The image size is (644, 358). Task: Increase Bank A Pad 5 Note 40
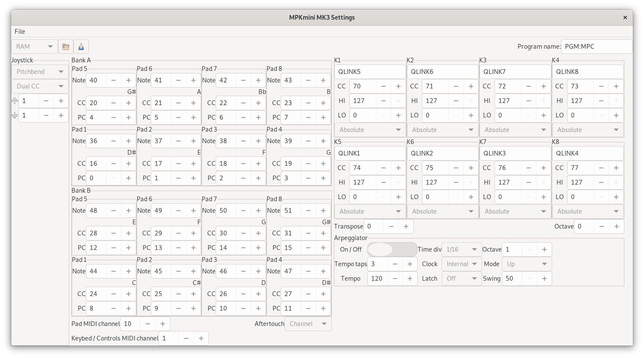(129, 80)
